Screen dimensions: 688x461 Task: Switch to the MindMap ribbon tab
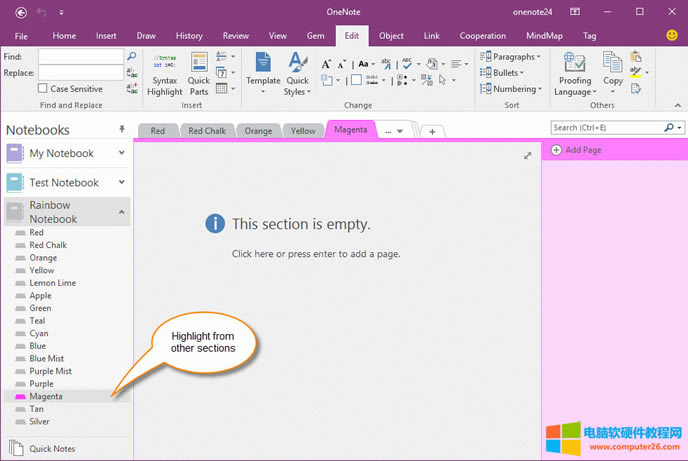[544, 36]
